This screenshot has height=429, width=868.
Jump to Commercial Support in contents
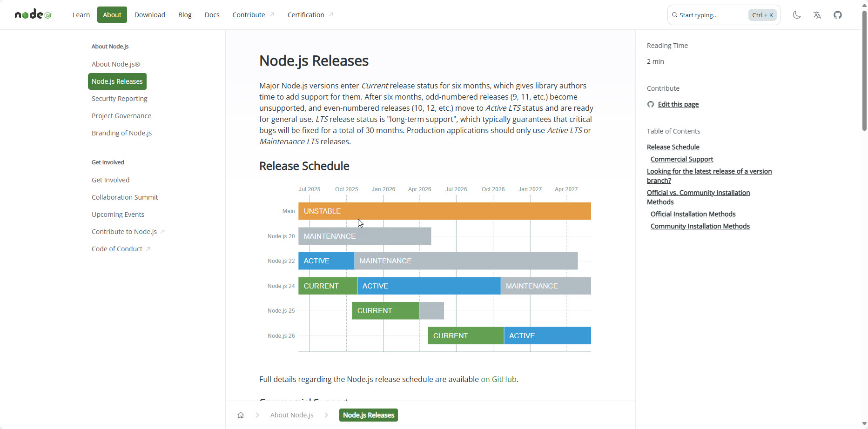point(682,159)
